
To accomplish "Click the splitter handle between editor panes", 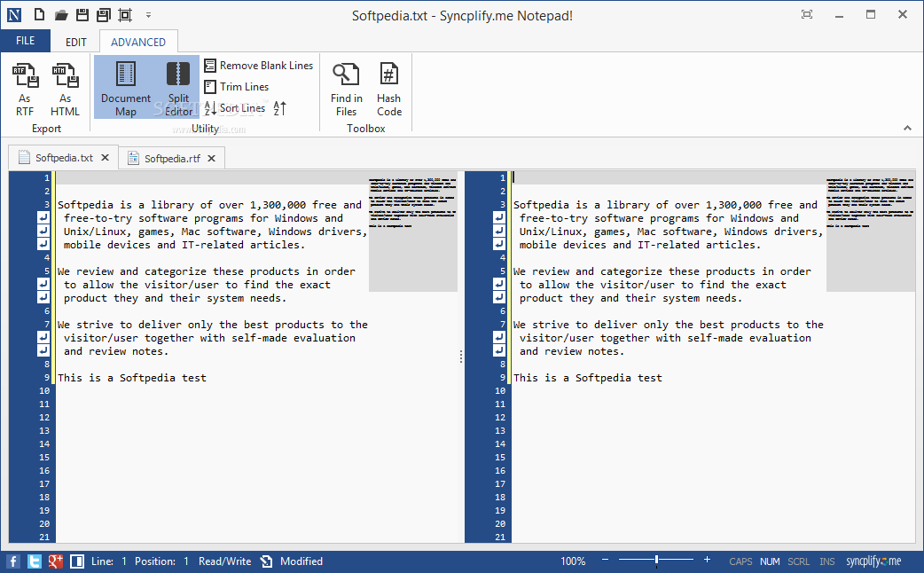I will tap(461, 357).
